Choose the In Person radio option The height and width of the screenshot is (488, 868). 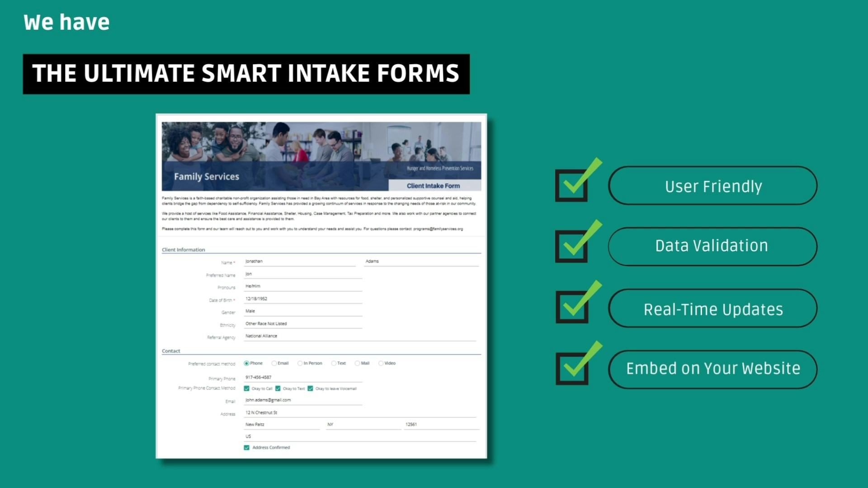(x=300, y=363)
